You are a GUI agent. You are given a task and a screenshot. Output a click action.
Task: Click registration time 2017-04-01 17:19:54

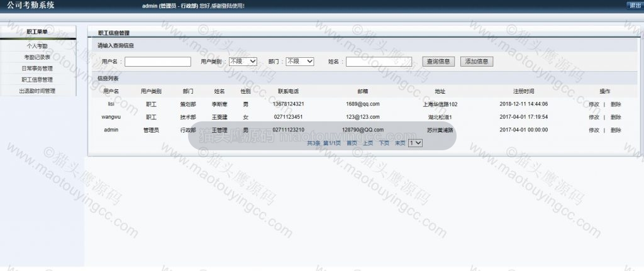[524, 117]
